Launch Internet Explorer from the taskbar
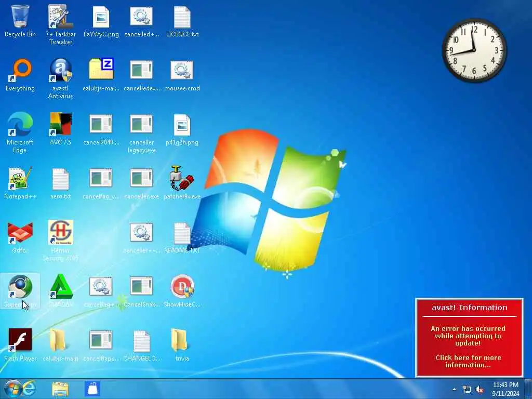 (29, 389)
